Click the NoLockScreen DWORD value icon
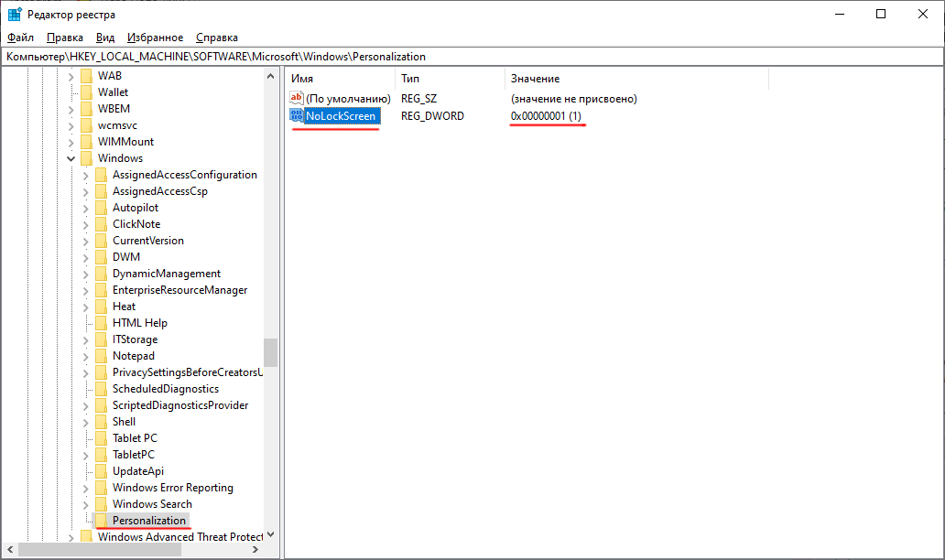Viewport: 945px width, 560px height. coord(297,115)
